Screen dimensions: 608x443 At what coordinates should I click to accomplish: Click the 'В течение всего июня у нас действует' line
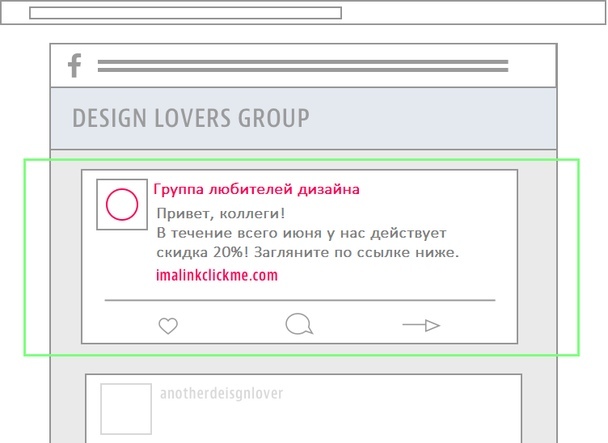pos(302,234)
